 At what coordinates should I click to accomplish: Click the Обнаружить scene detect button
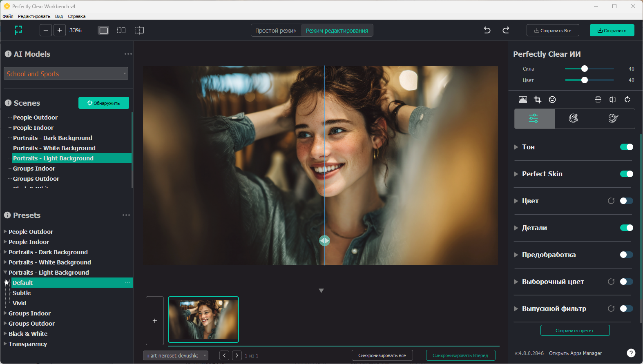coord(104,103)
